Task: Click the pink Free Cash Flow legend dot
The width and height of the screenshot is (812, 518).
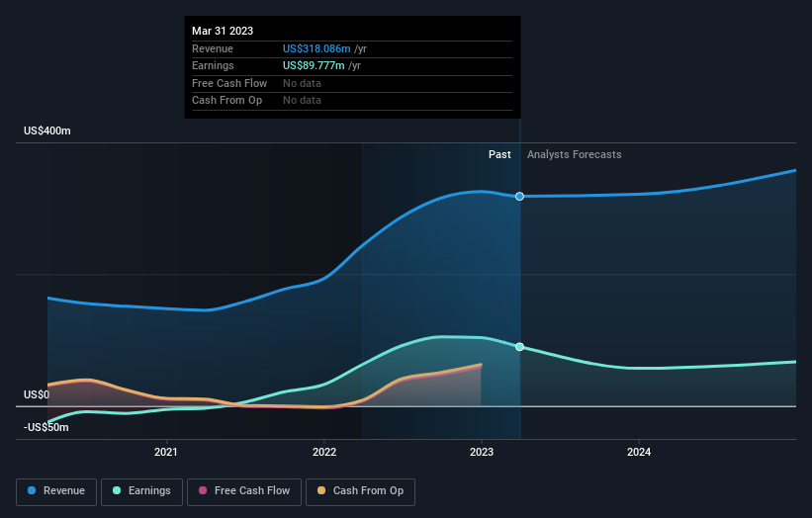Action: [x=203, y=490]
